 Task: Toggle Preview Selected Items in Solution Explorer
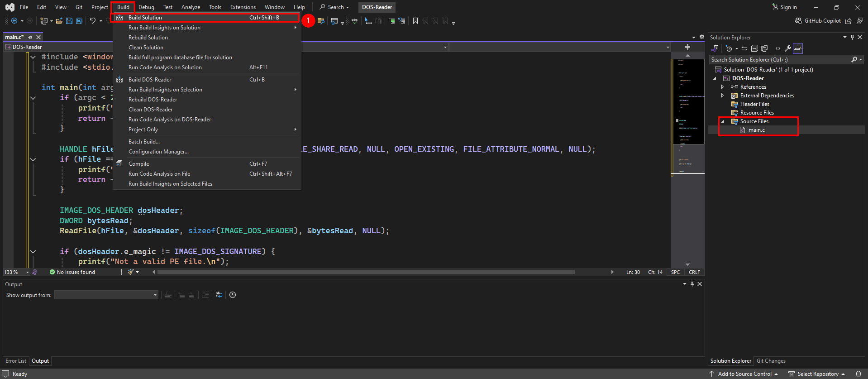click(x=798, y=48)
